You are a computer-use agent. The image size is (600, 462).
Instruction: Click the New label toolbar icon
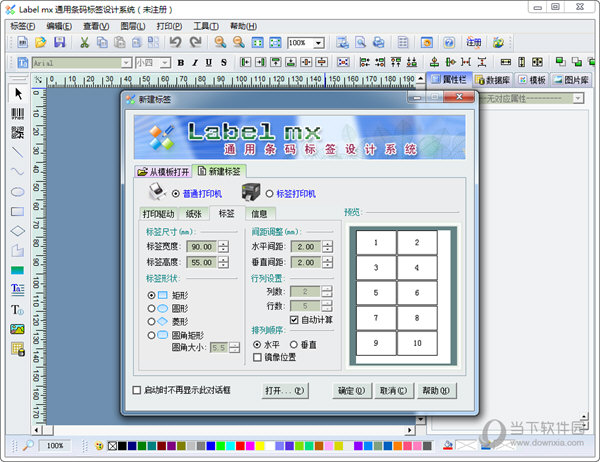(x=23, y=42)
